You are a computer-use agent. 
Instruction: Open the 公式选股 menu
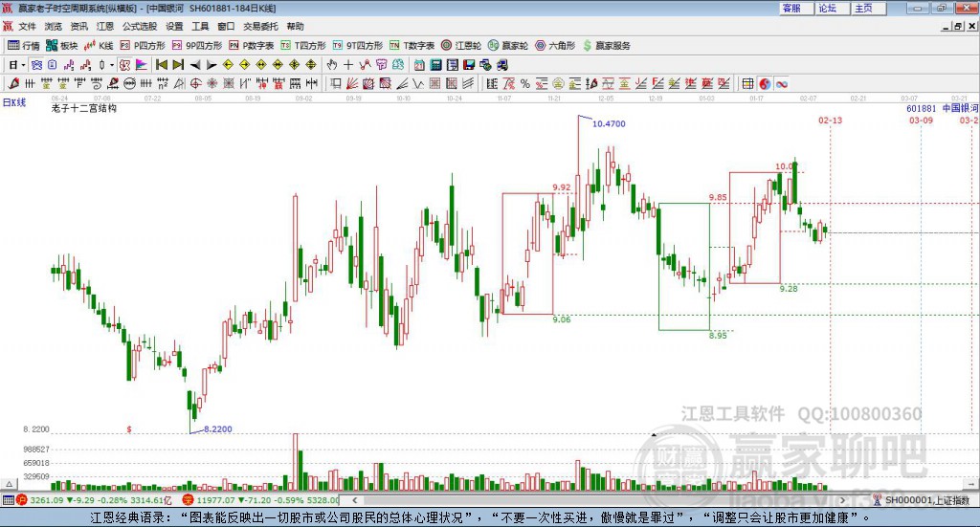pos(140,26)
